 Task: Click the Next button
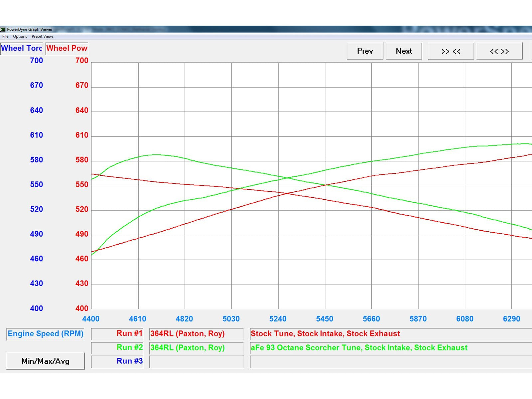pos(404,51)
